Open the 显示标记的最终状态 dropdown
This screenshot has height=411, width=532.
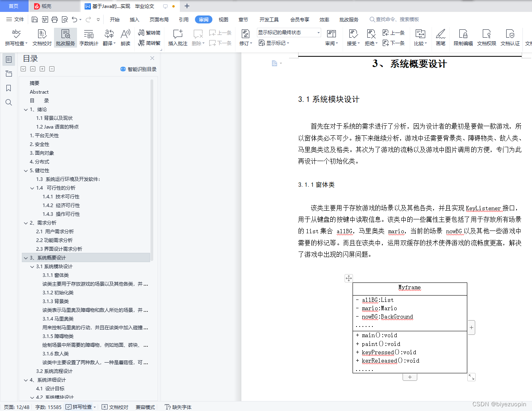pyautogui.click(x=289, y=33)
